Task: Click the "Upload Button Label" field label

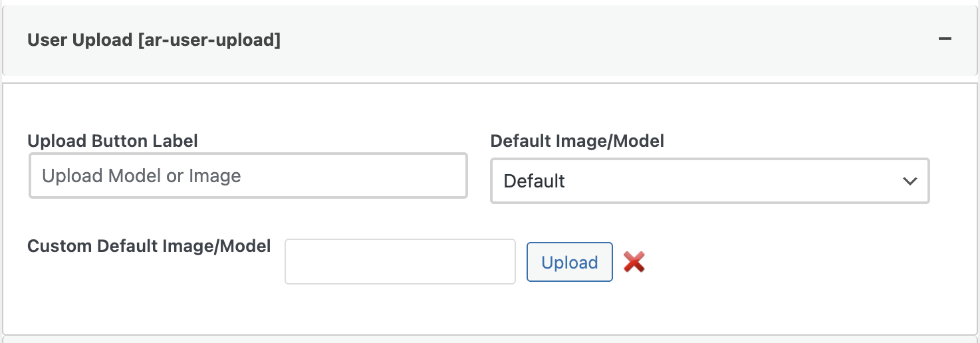Action: coord(112,141)
